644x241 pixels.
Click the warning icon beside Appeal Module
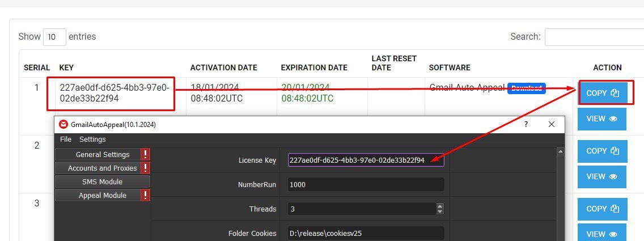pyautogui.click(x=145, y=195)
